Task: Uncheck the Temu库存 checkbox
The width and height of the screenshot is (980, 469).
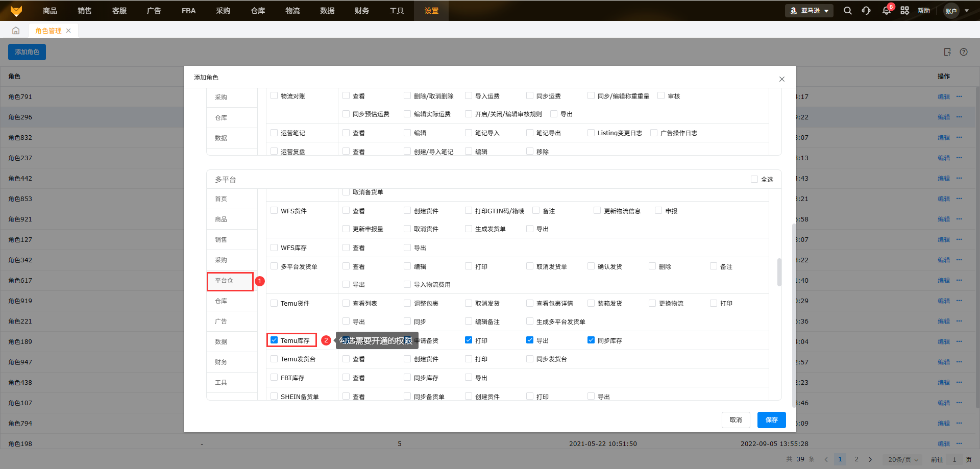Action: [x=274, y=340]
